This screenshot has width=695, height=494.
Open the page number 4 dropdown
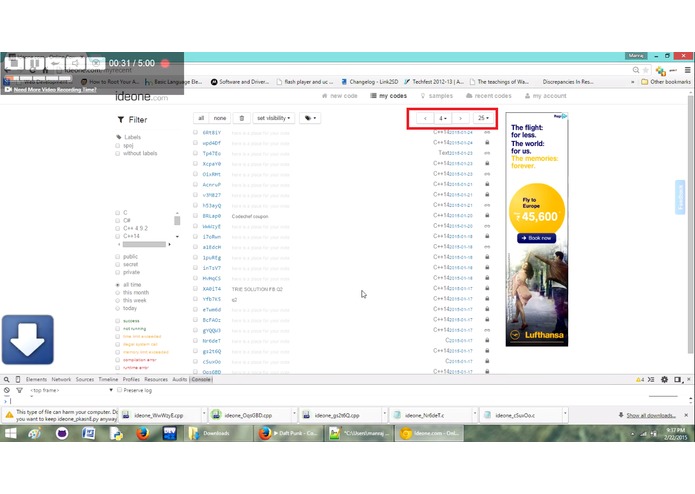(x=442, y=118)
